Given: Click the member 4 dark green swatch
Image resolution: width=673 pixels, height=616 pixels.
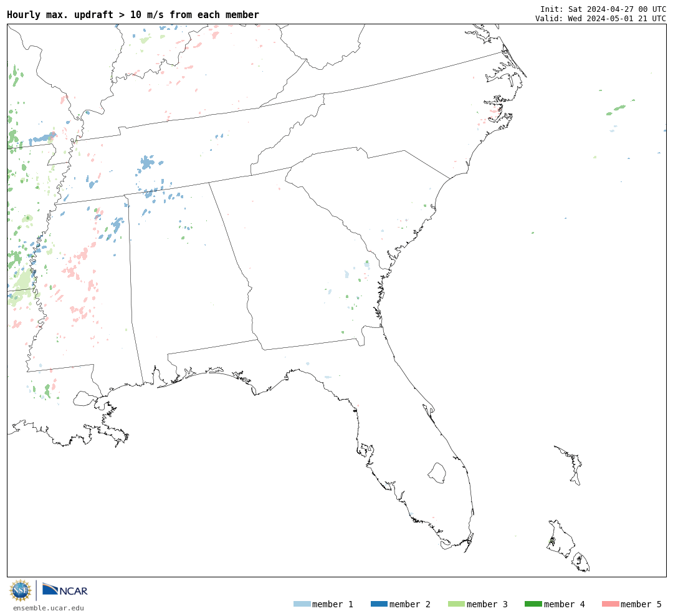Looking at the screenshot, I should click(533, 604).
